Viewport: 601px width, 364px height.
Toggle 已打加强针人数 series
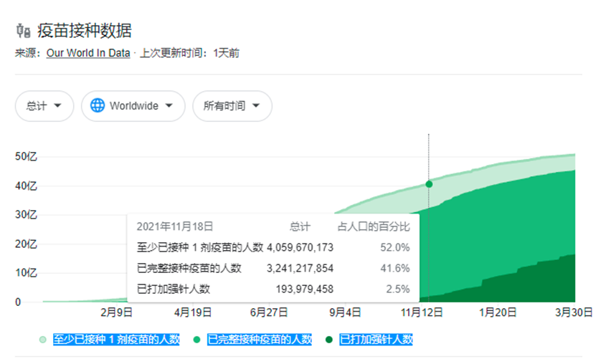[x=376, y=340]
